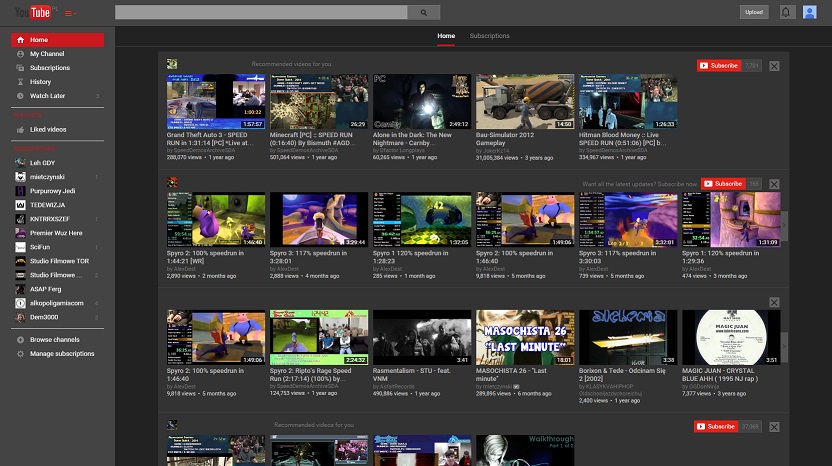The image size is (832, 466).
Task: Open the account avatar menu
Action: 809,12
